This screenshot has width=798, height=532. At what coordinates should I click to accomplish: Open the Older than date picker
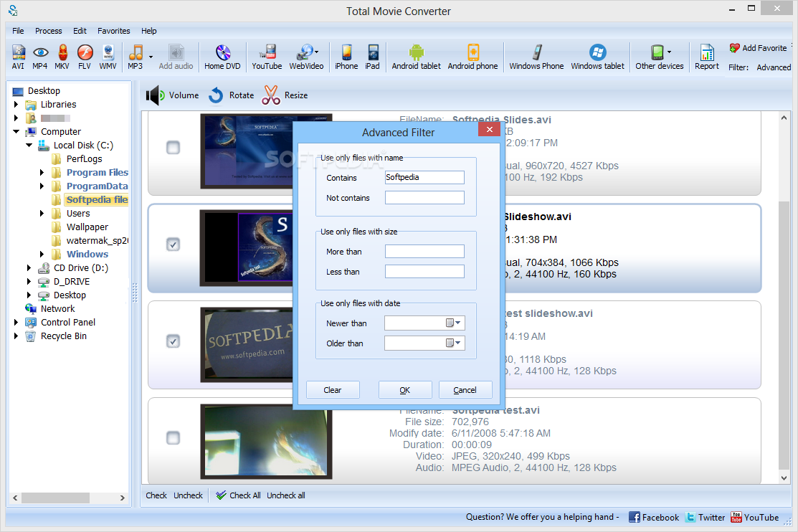(453, 343)
